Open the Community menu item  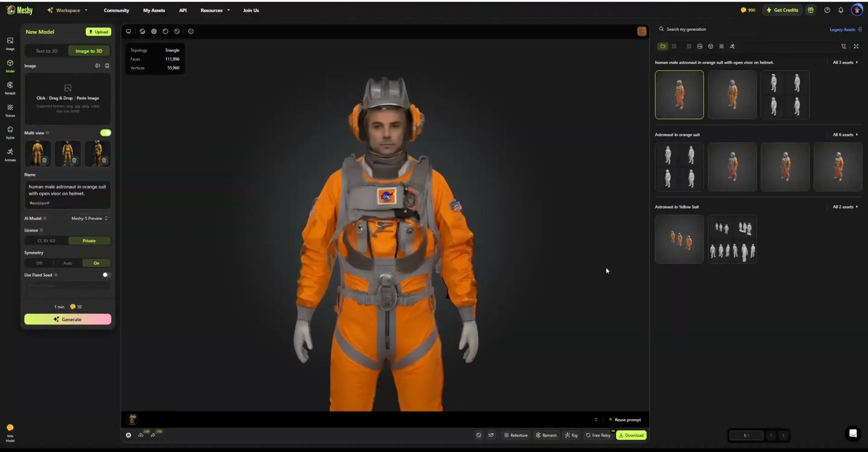pos(116,10)
